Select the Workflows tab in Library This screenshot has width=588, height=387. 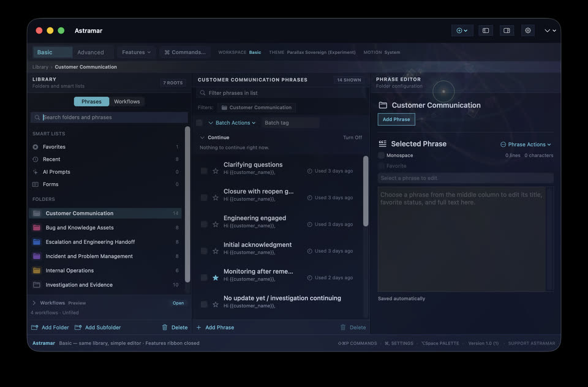click(x=127, y=101)
